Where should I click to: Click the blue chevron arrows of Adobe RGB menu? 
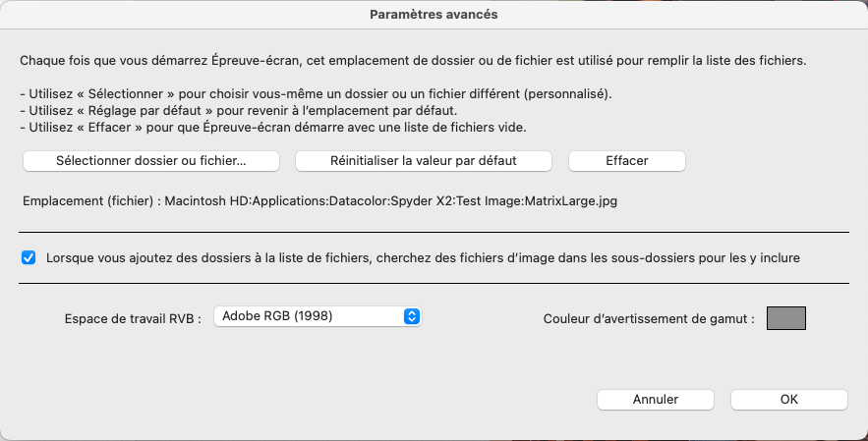(411, 316)
